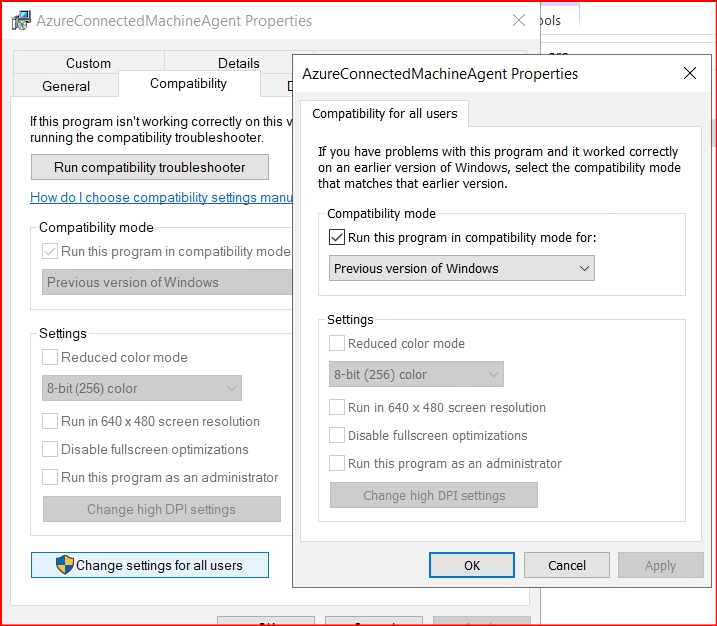Toggle Run as administrator in background Properties window

pyautogui.click(x=50, y=477)
